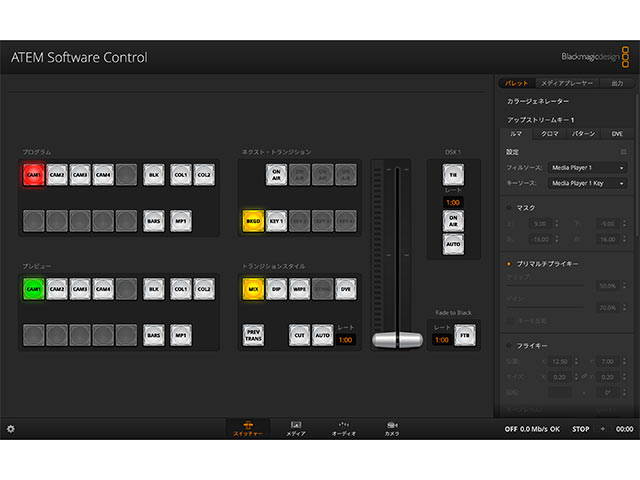Select CAM2 on the Program bus
This screenshot has height=480, width=640.
(57, 175)
